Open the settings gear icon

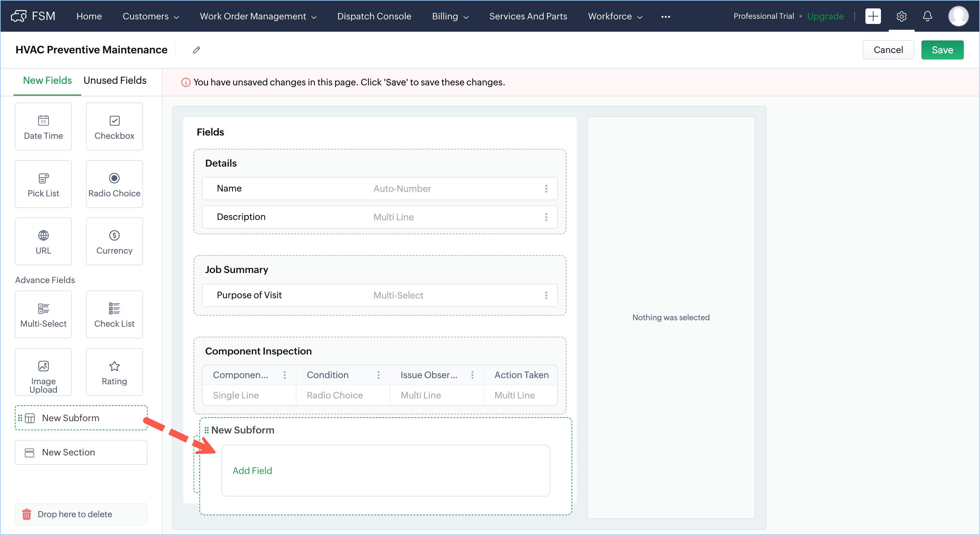click(901, 16)
